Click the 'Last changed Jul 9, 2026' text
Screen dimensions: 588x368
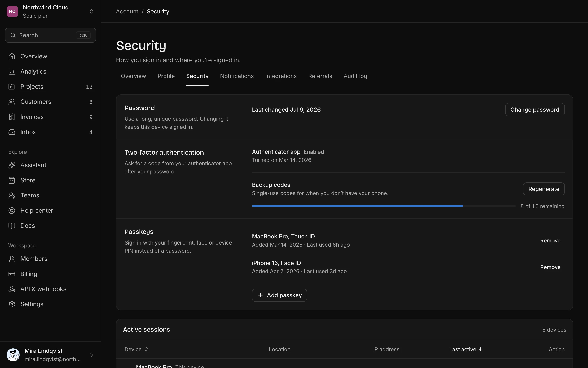(286, 110)
